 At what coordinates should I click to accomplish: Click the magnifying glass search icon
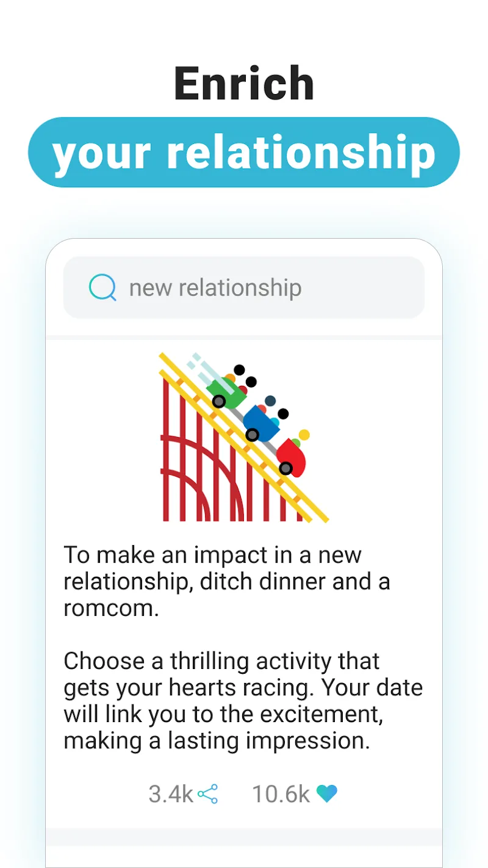(x=102, y=288)
